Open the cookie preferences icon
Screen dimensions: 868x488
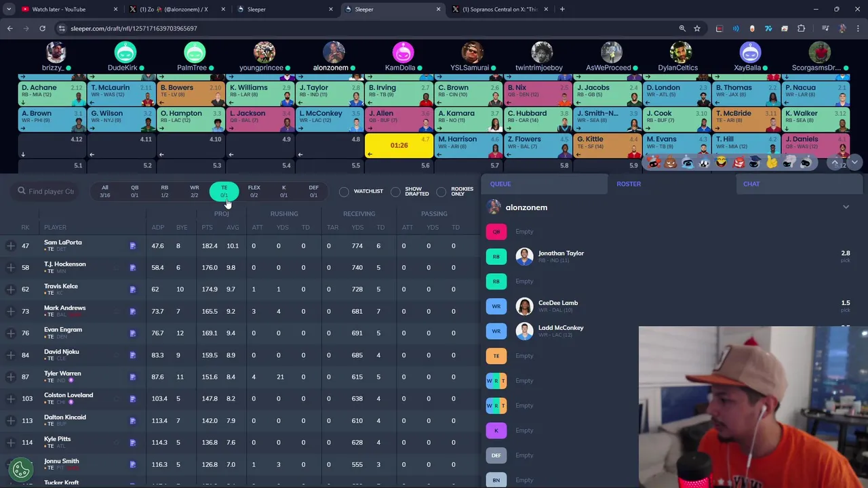[x=21, y=469]
